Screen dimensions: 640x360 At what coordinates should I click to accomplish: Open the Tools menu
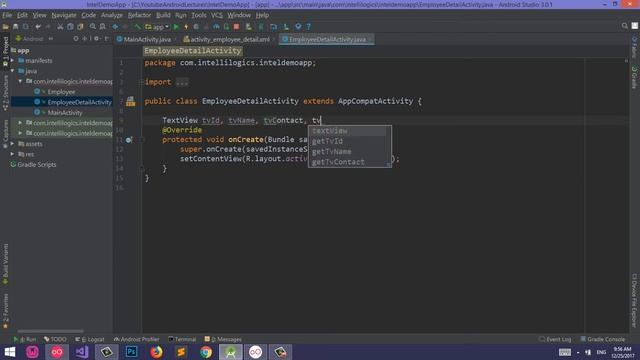click(x=199, y=15)
